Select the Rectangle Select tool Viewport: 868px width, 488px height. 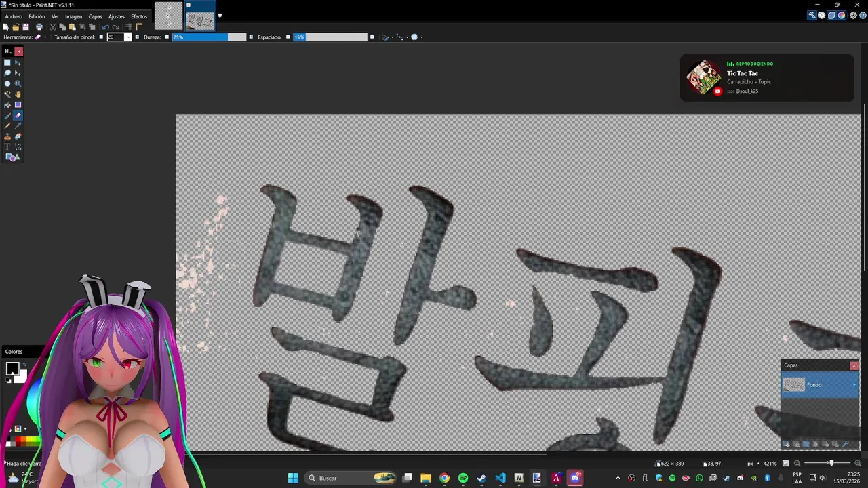(x=7, y=62)
